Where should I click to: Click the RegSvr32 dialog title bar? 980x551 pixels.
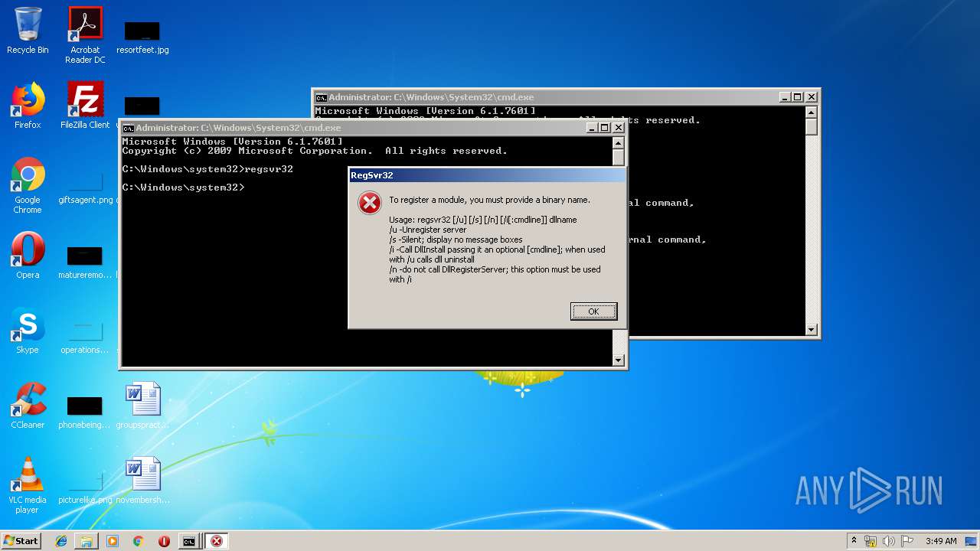point(488,175)
